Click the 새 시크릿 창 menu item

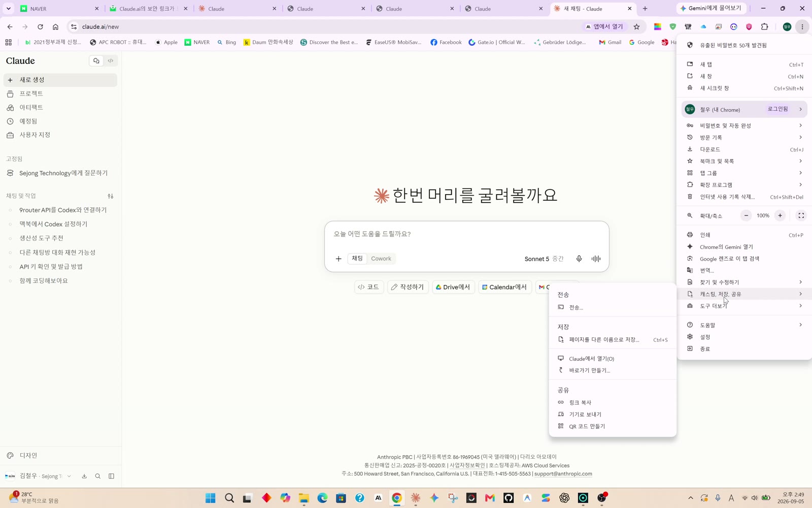(x=745, y=88)
